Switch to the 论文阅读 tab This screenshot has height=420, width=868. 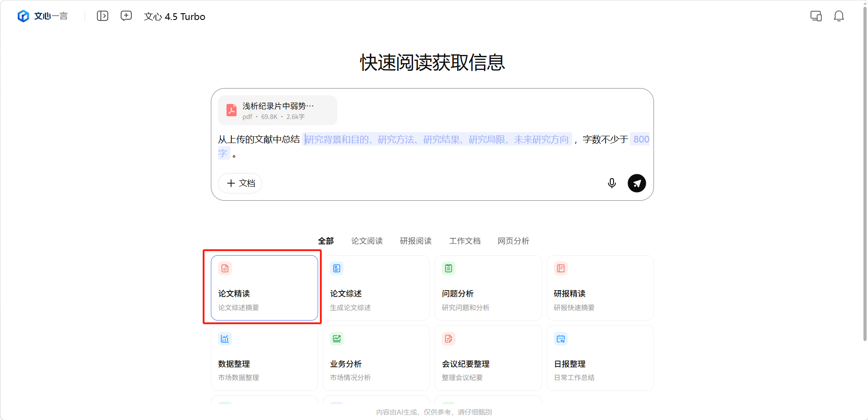pyautogui.click(x=367, y=241)
